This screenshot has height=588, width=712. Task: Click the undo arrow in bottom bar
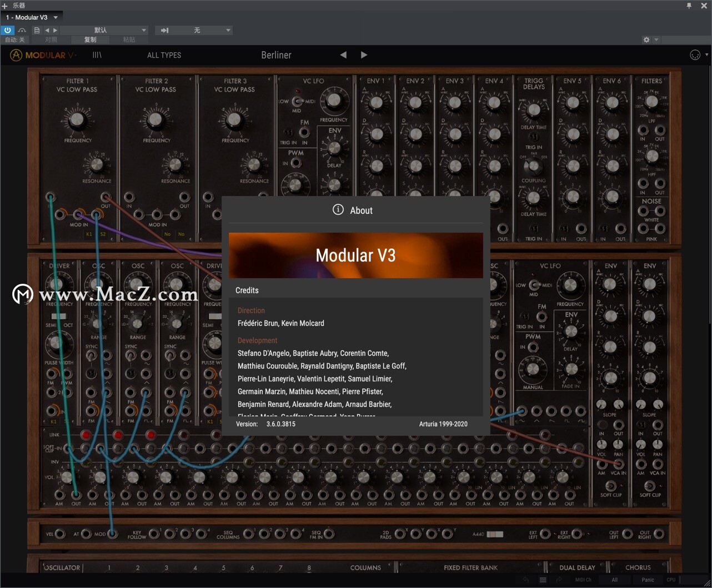527,580
